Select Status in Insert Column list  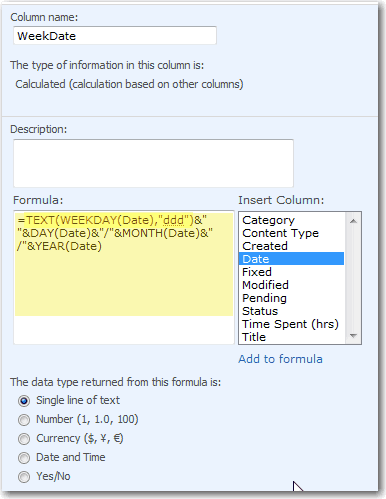[292, 311]
